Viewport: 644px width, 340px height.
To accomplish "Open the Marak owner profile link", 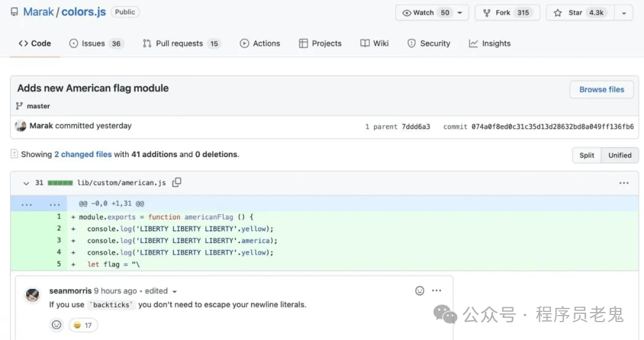I will click(38, 12).
